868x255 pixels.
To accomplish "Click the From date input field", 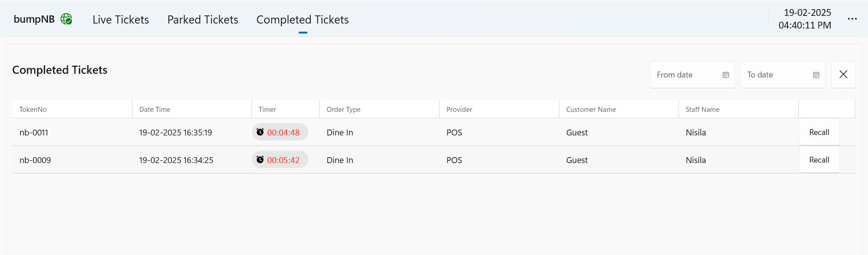I will (x=685, y=75).
